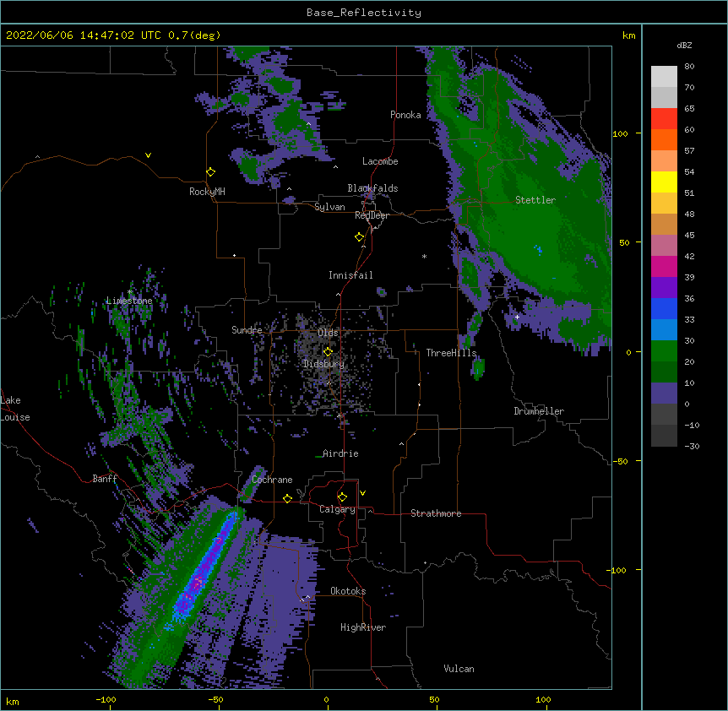Click the Base_Reflectivity title text
Viewport: 728px width, 711px height.
click(x=364, y=13)
